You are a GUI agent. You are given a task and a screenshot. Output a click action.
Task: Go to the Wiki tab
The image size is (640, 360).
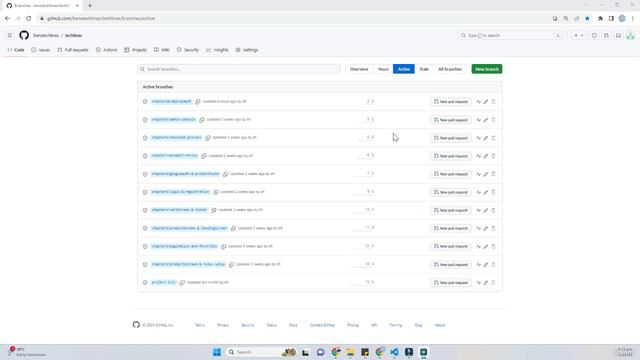point(162,50)
